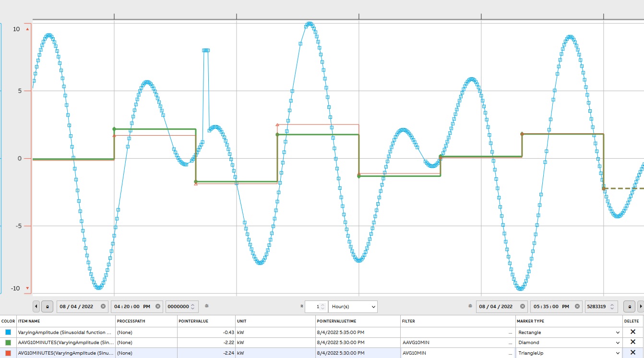Clear the start time 04:20:00 PM
644x358 pixels.
158,306
